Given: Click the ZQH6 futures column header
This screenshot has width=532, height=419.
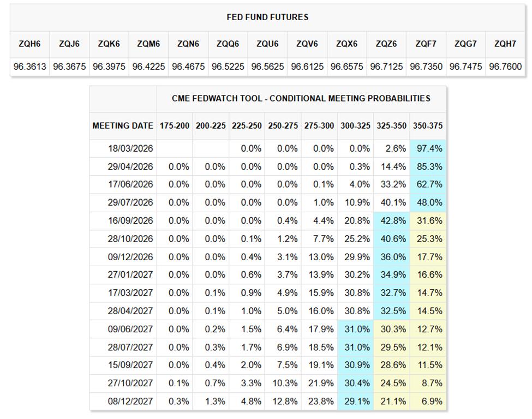Looking at the screenshot, I should 29,44.
